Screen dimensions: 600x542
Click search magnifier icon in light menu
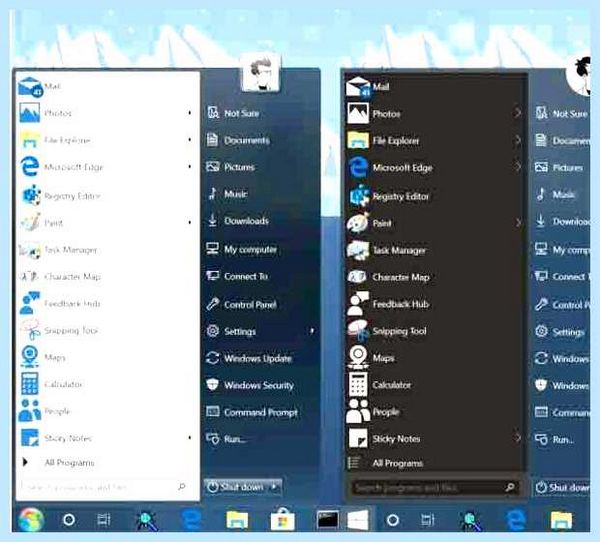(x=182, y=486)
